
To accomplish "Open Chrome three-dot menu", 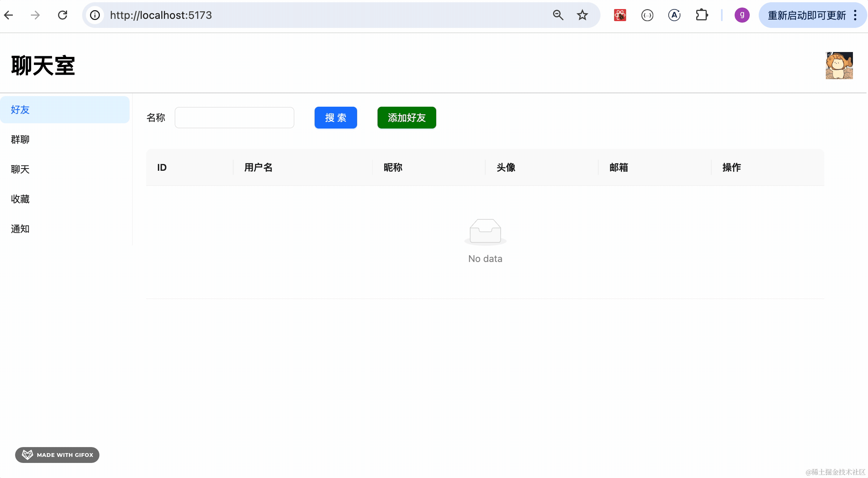I will coord(855,15).
